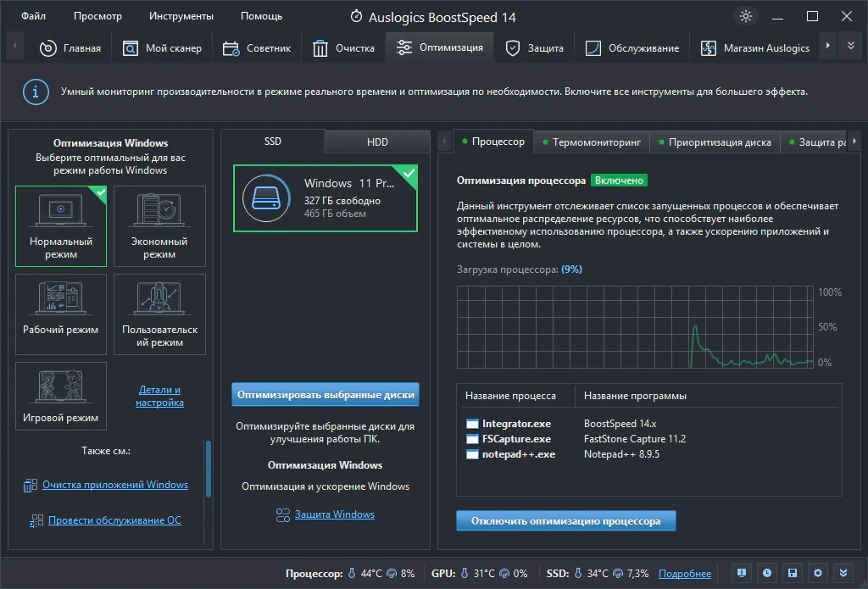Open Подробнее link in status bar
This screenshot has height=589, width=868.
[x=685, y=574]
